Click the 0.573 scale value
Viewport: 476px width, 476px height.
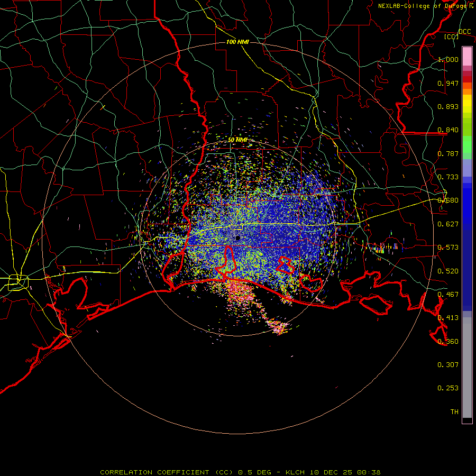pyautogui.click(x=448, y=248)
